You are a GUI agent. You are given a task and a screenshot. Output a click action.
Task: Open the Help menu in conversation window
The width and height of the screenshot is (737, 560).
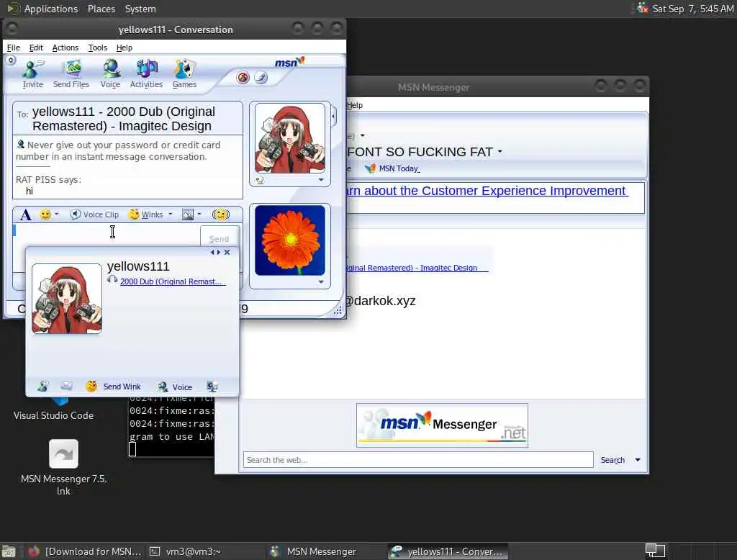tap(125, 48)
